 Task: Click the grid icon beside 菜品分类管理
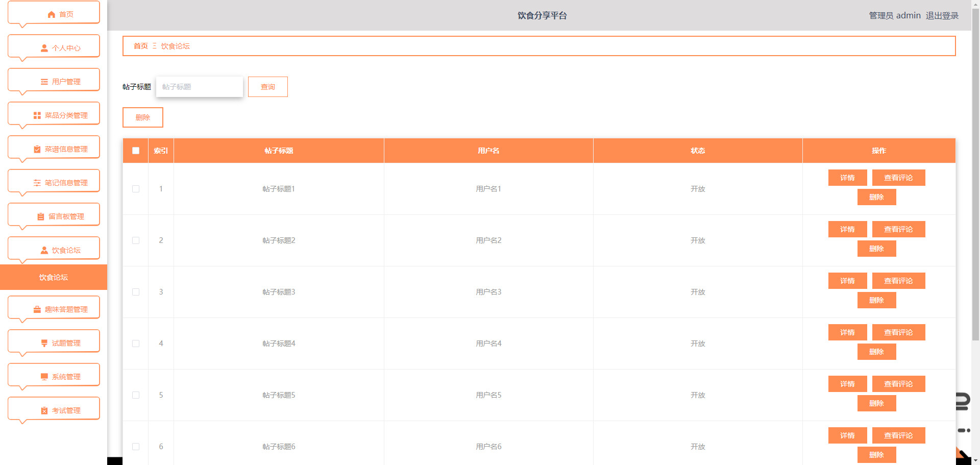(x=37, y=116)
